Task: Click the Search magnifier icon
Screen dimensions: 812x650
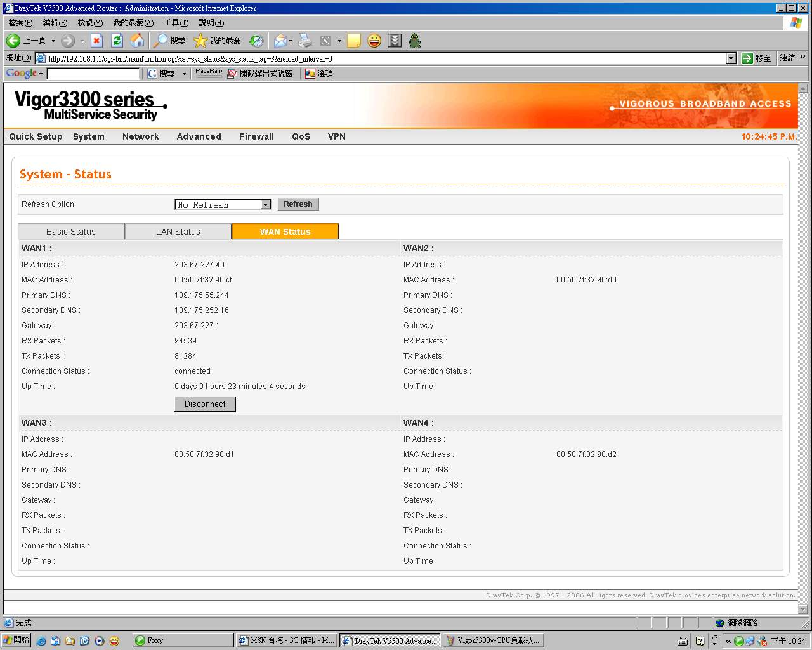Action: pyautogui.click(x=160, y=41)
